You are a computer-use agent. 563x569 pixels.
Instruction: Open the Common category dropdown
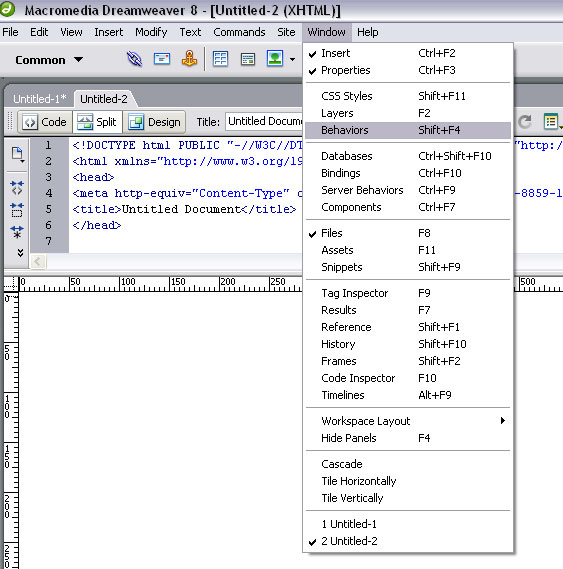49,60
